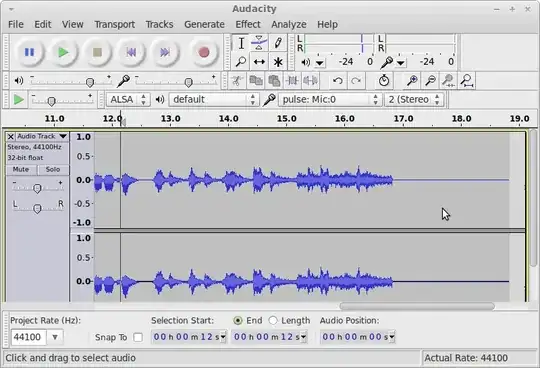Open the Effect menu

(248, 24)
